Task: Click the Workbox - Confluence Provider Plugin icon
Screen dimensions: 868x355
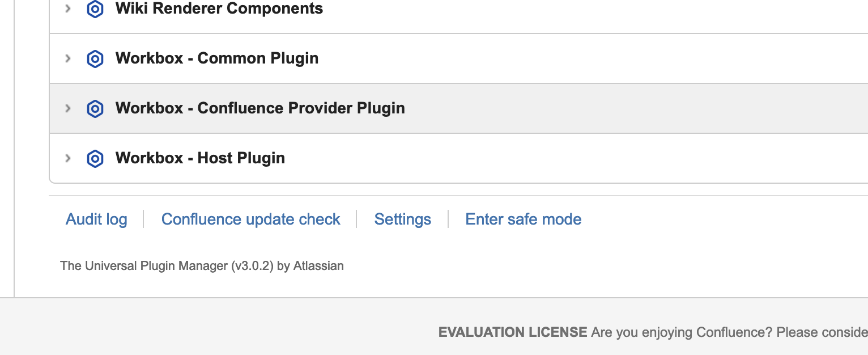Action: click(95, 108)
